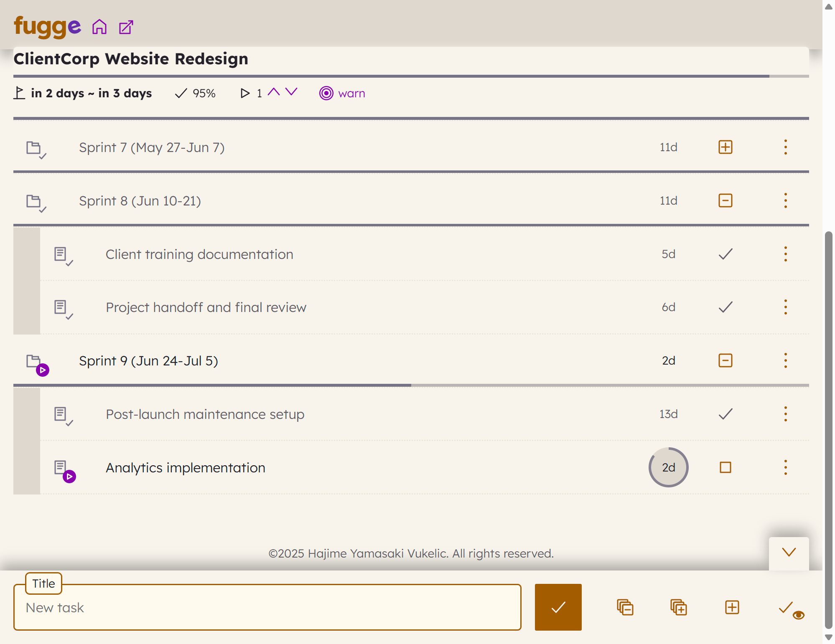Click the orange checkmark button to add the task
The height and width of the screenshot is (644, 835).
coord(558,608)
